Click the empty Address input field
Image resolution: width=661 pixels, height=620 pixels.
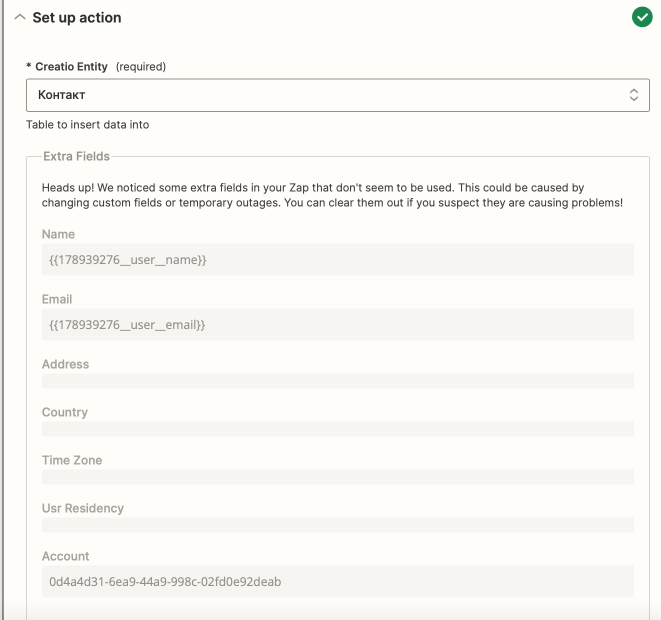[337, 381]
